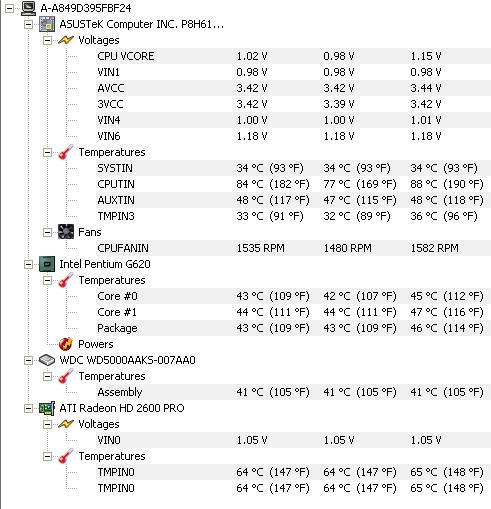Click the thermometer icon for motherboard Temperatures
The image size is (491, 509).
point(66,152)
